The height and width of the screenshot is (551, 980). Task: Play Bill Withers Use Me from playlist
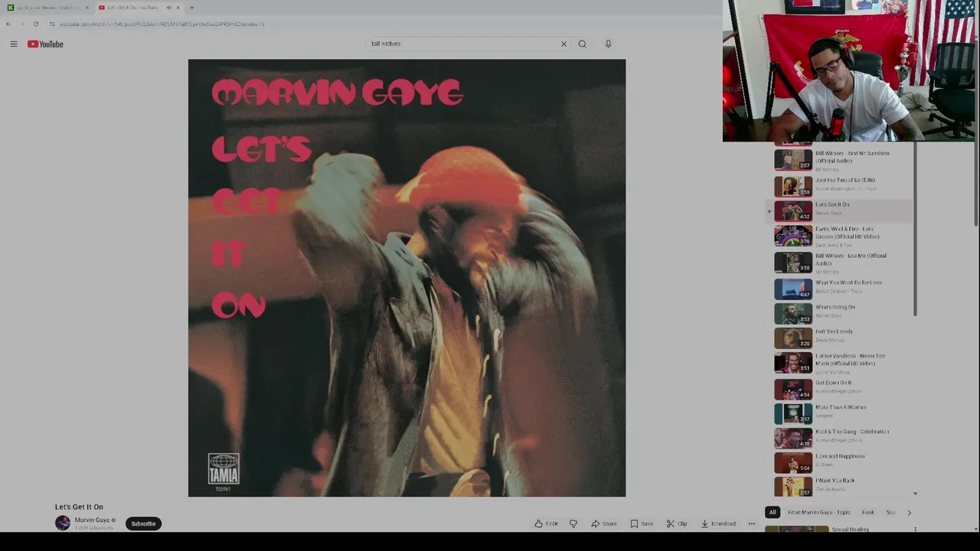point(841,262)
